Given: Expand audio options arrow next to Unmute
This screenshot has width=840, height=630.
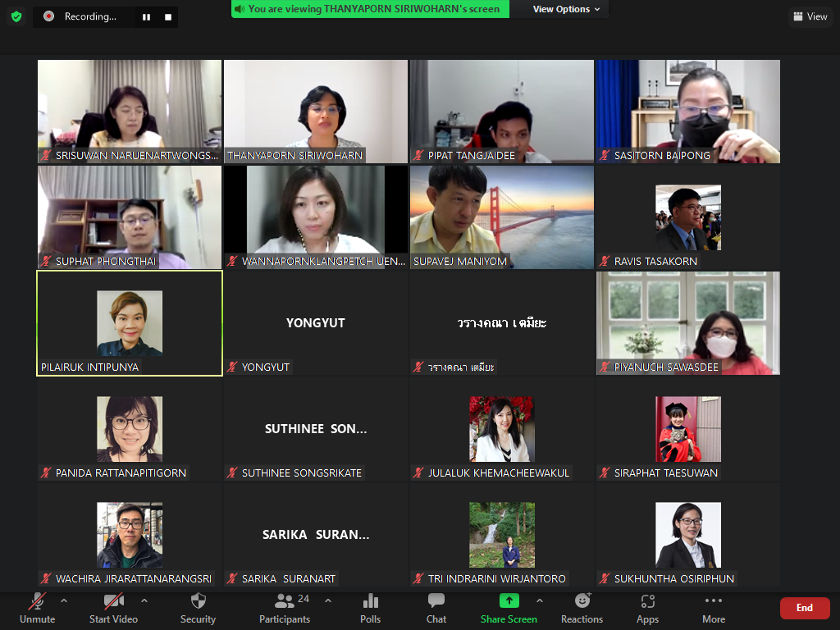Looking at the screenshot, I should click(x=64, y=601).
